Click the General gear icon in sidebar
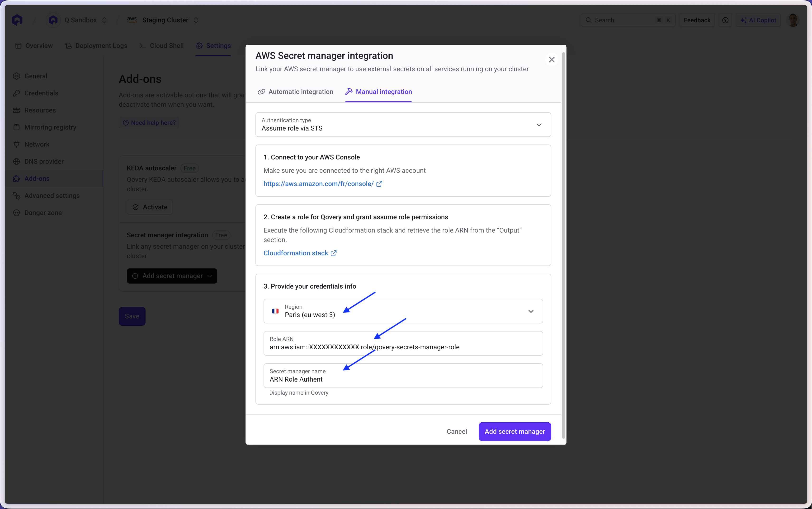The image size is (812, 509). pos(17,76)
